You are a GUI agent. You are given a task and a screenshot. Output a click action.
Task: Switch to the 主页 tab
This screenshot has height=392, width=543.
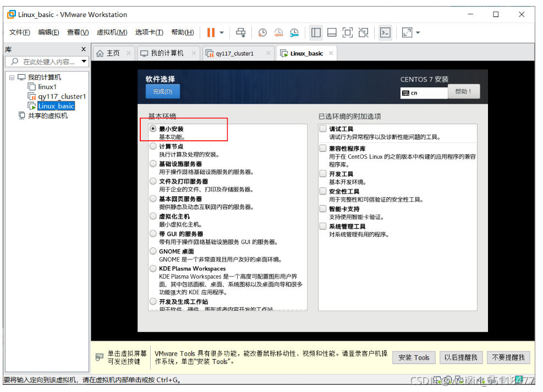tap(113, 53)
